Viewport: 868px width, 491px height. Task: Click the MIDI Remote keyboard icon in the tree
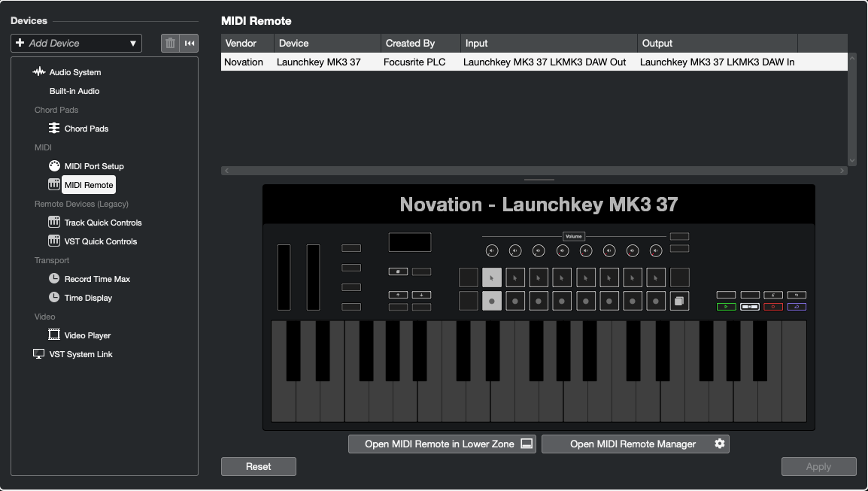point(54,184)
